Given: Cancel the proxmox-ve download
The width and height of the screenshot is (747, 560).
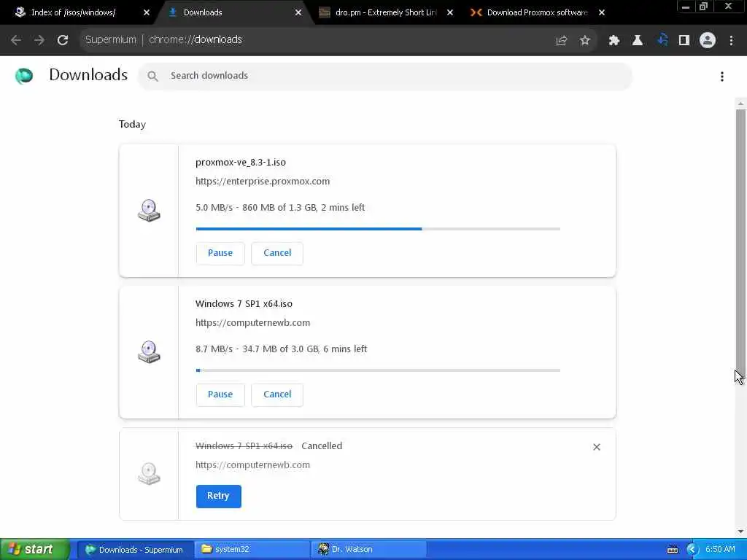Looking at the screenshot, I should tap(277, 253).
